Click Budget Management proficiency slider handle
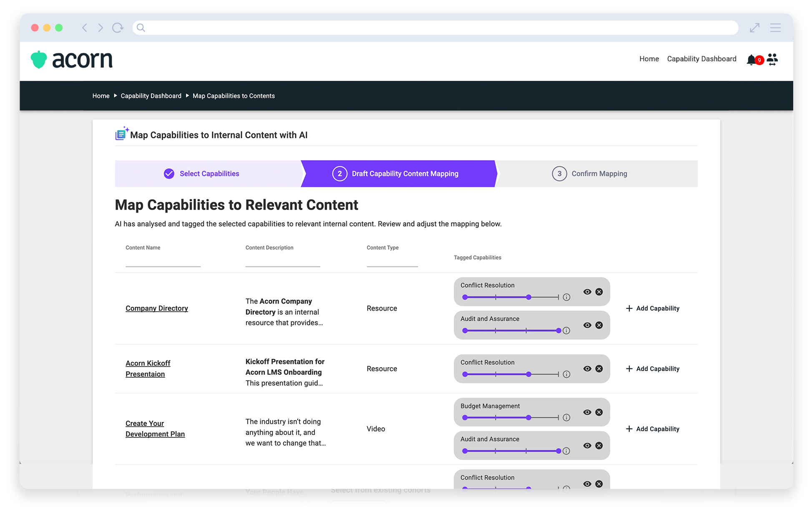Screen dimensions: 812x514 point(528,418)
